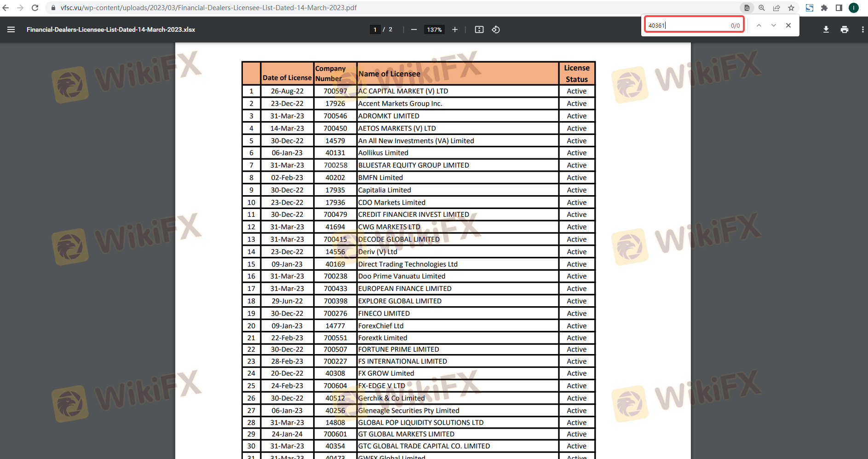Viewport: 868px width, 459px height.
Task: Toggle the browser side panel
Action: 839,8
